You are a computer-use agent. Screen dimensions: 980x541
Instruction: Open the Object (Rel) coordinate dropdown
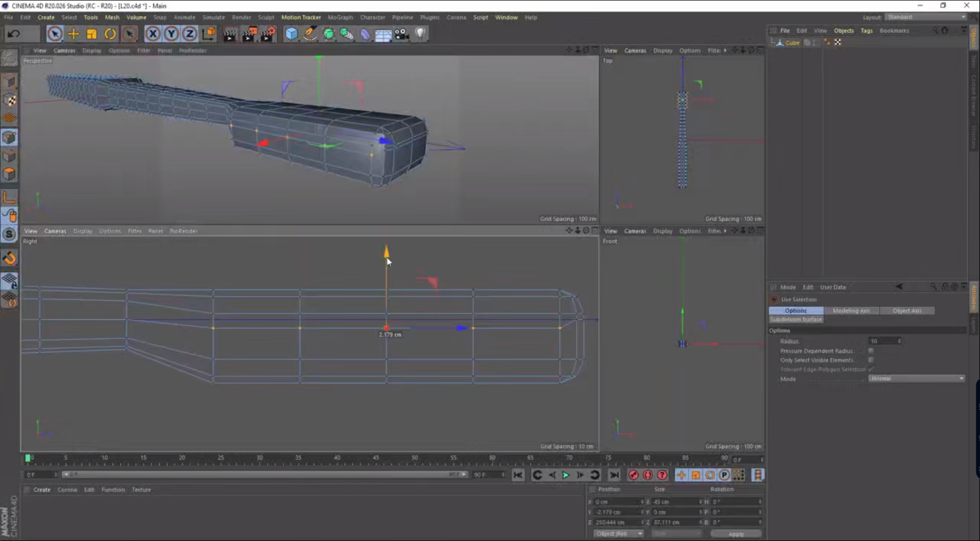[617, 533]
